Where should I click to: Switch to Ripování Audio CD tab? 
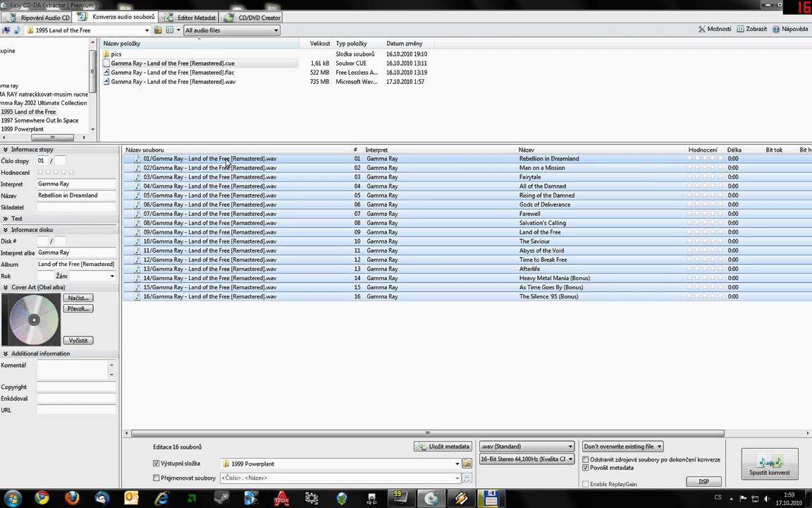(39, 18)
